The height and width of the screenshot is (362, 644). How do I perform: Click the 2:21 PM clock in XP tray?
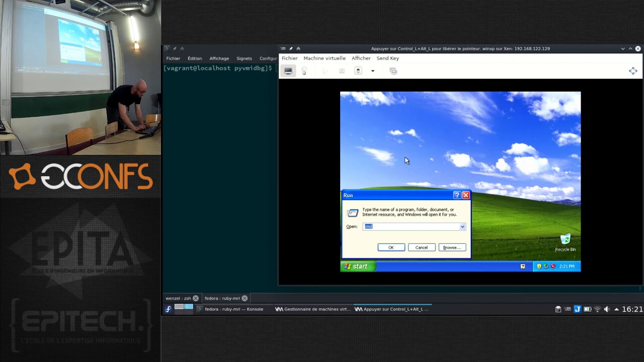click(567, 266)
